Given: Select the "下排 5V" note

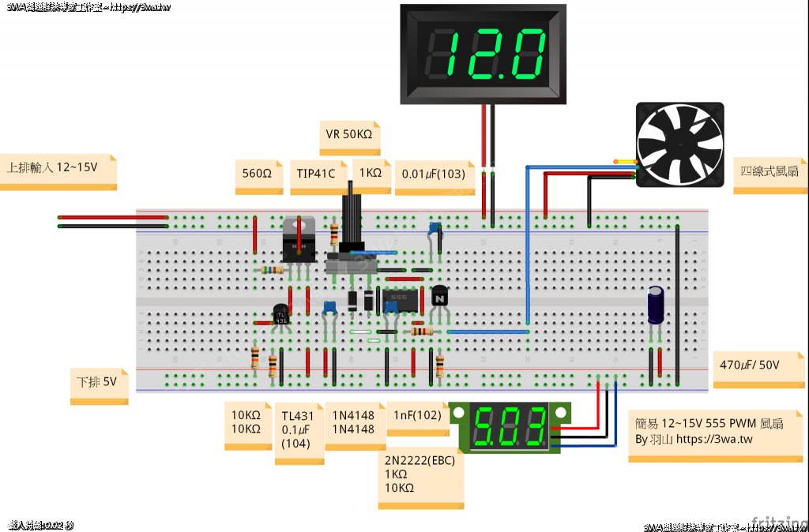Looking at the screenshot, I should coord(97,384).
